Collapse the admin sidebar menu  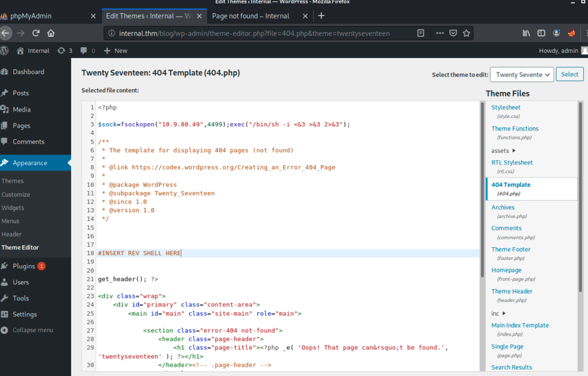point(33,330)
